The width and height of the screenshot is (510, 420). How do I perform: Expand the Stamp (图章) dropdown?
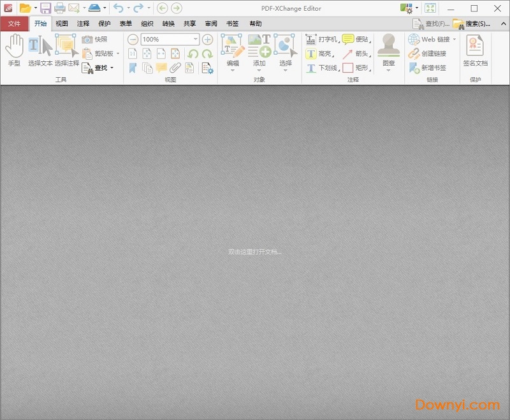(388, 70)
